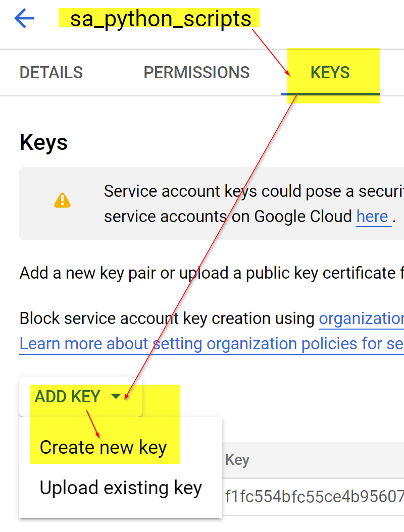404x532 pixels.
Task: Open the ADD KEY button menu
Action: pos(68,397)
